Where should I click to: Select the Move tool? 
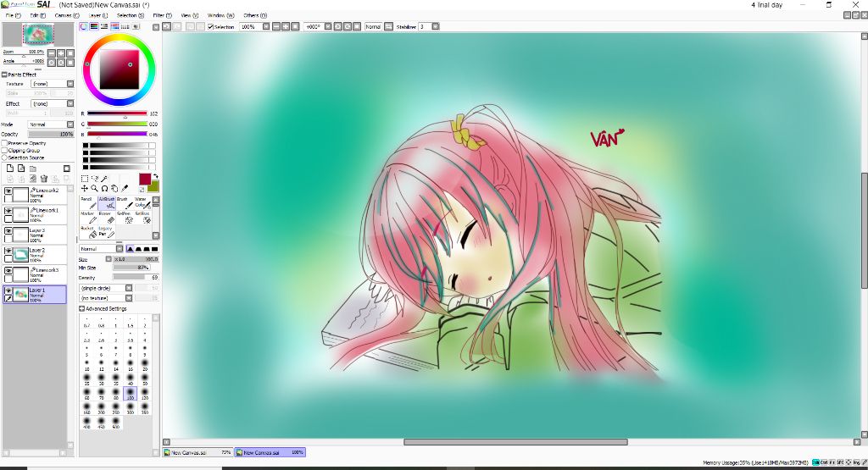tap(85, 189)
